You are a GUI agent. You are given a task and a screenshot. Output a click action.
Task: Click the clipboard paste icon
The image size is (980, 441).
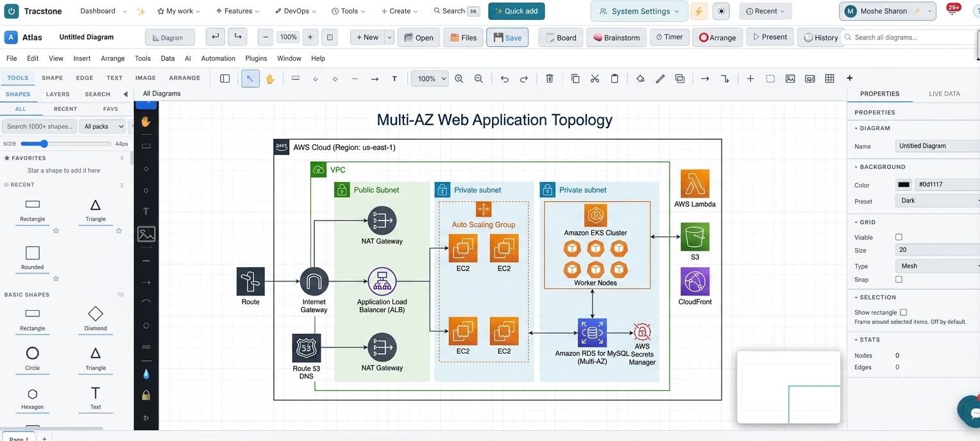614,78
